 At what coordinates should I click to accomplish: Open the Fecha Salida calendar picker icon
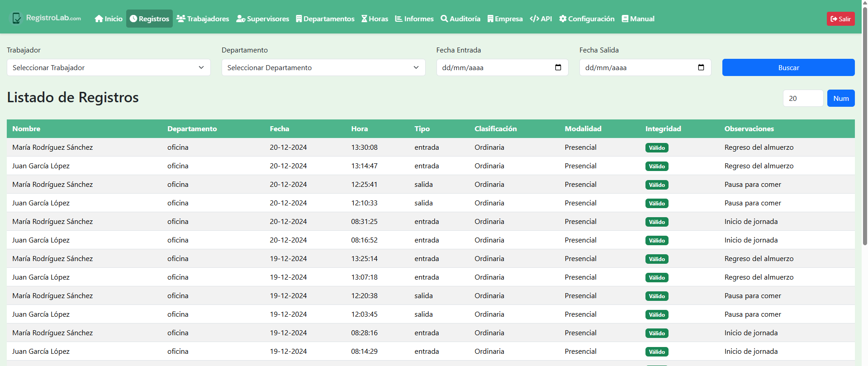pos(701,67)
